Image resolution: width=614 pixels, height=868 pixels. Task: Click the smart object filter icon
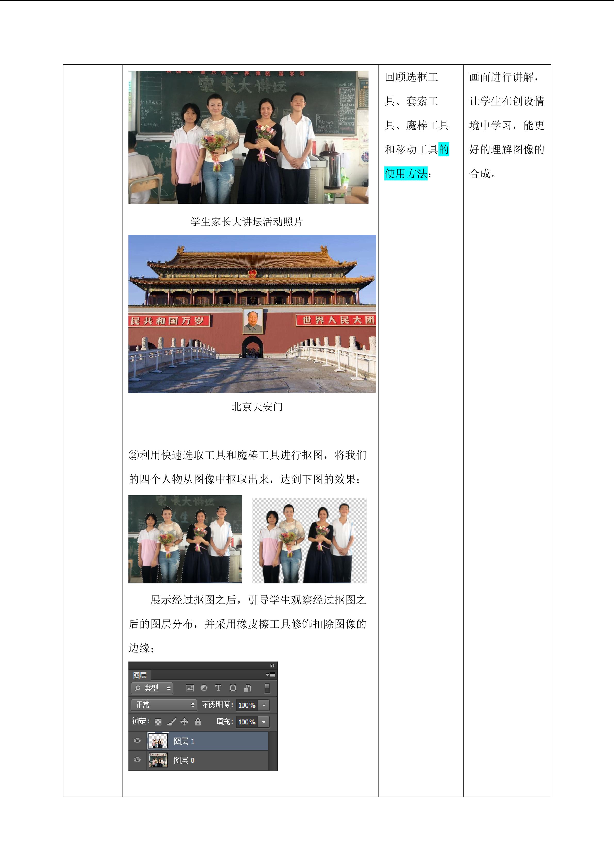[248, 688]
